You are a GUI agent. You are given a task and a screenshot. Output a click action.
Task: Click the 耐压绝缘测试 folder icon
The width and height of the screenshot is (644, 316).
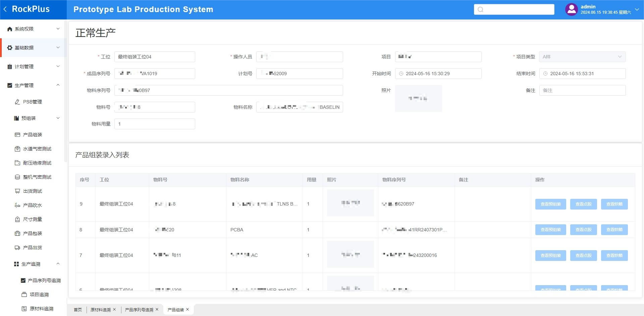coord(17,163)
